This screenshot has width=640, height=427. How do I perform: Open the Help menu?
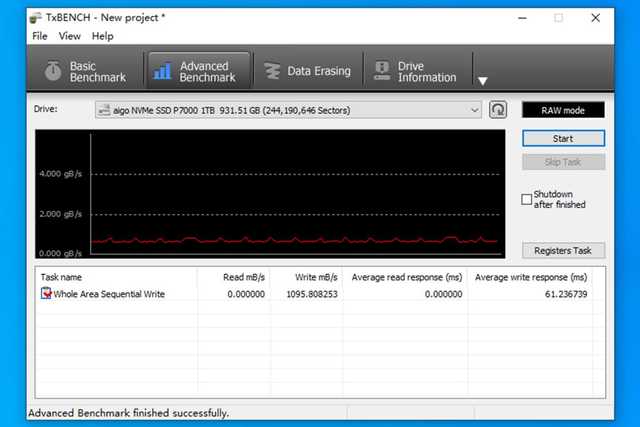(102, 36)
